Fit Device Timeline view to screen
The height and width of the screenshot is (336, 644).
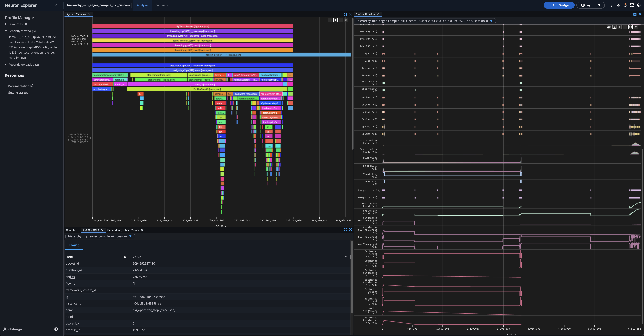pyautogui.click(x=630, y=27)
